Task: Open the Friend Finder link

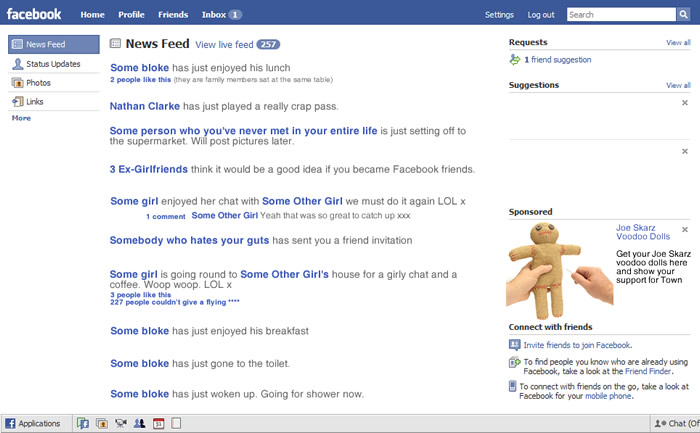Action: point(648,371)
